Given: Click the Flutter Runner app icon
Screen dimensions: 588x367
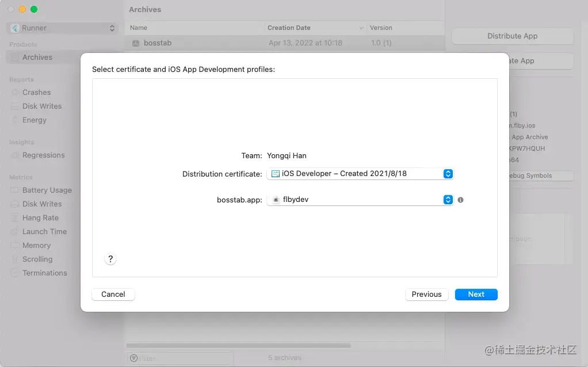Looking at the screenshot, I should pyautogui.click(x=15, y=28).
